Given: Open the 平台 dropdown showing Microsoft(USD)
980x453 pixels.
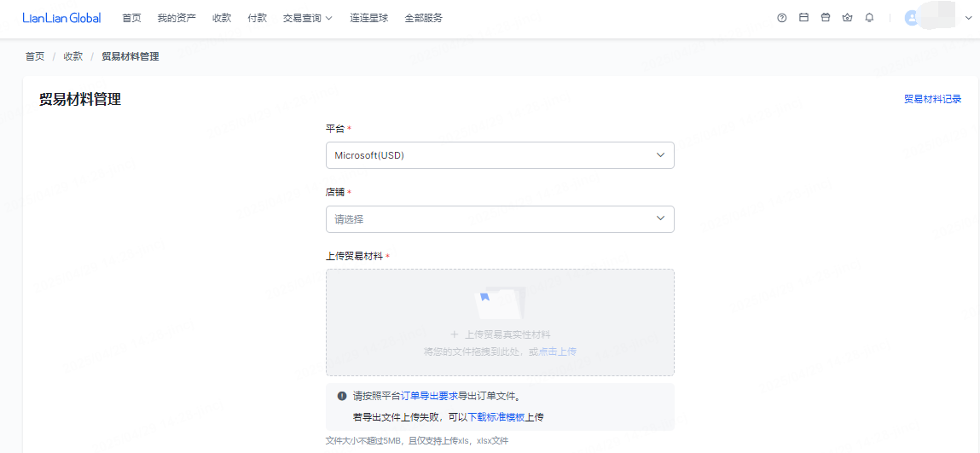Looking at the screenshot, I should coord(500,155).
